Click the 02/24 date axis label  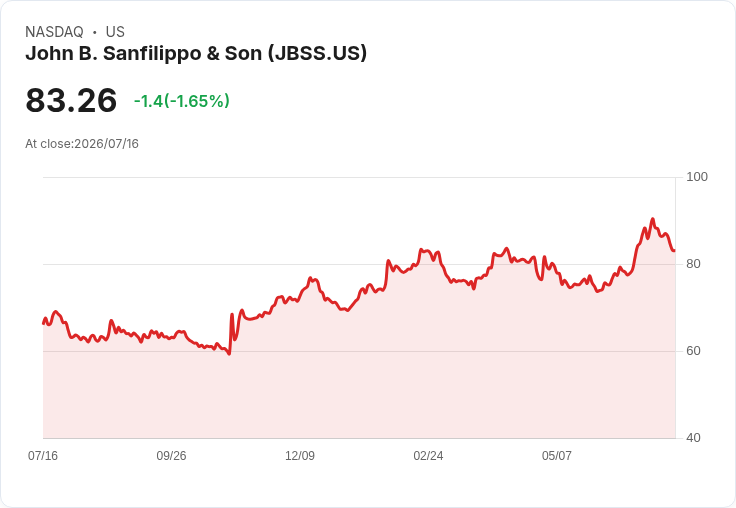(x=428, y=455)
